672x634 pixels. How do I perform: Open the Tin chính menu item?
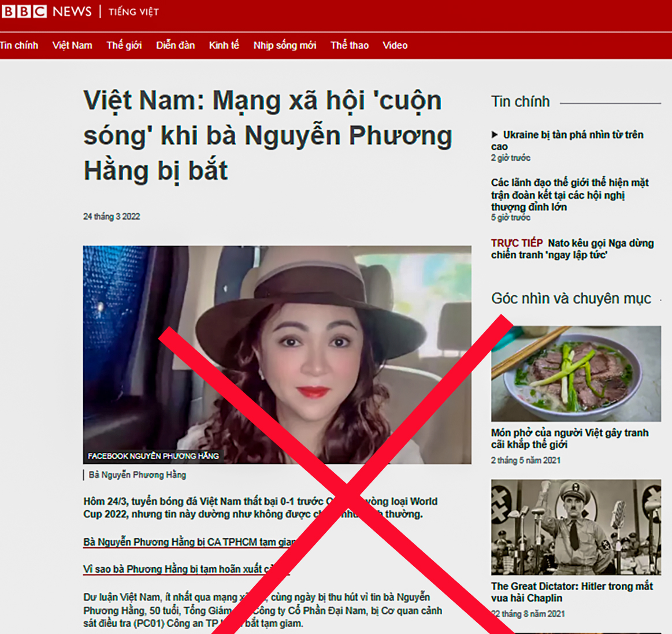(x=19, y=46)
